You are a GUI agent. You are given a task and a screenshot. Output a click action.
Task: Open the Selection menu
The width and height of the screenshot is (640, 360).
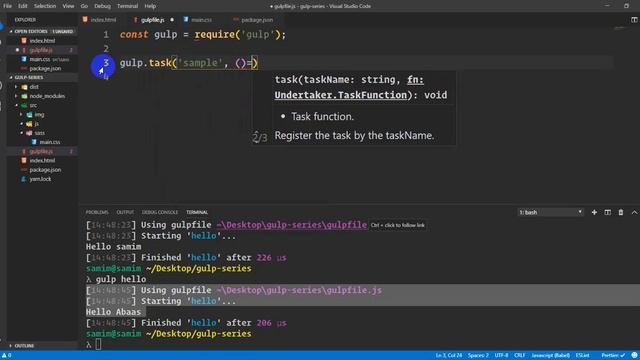click(45, 6)
